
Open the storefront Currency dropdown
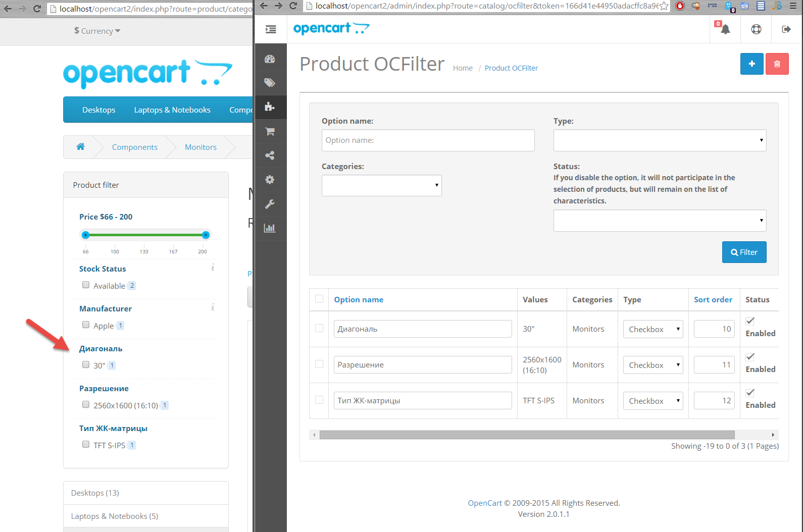tap(97, 31)
